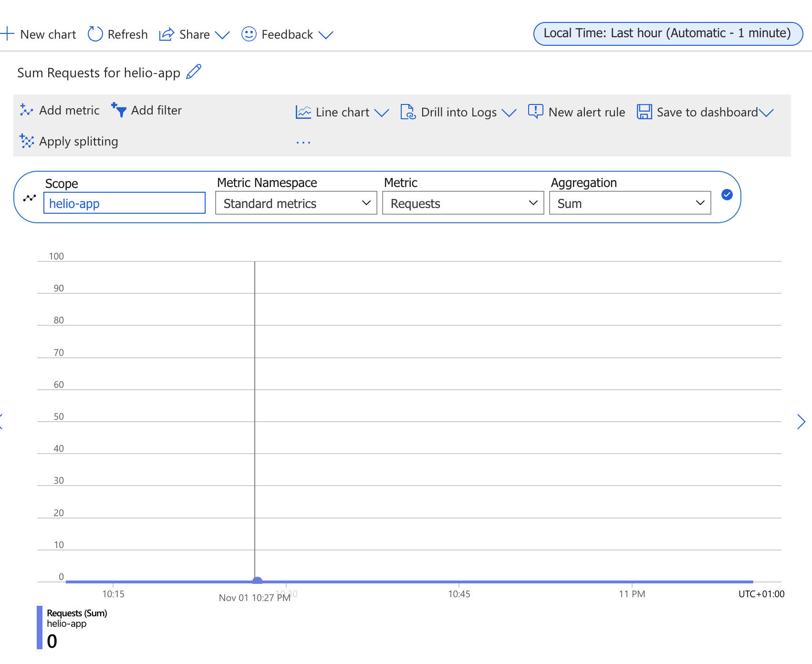Viewport: 812px width, 664px height.
Task: Click the Drill into Logs icon
Action: (x=408, y=112)
